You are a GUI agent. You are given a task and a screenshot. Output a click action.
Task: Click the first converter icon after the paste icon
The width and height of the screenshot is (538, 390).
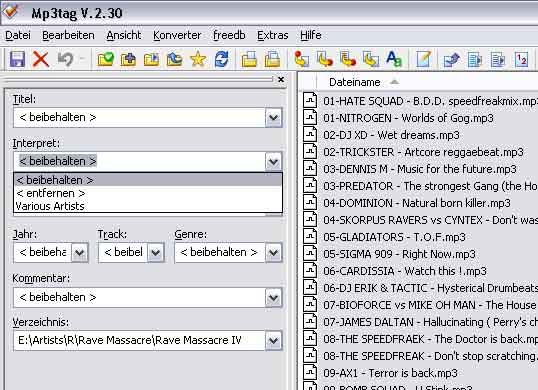coord(302,59)
